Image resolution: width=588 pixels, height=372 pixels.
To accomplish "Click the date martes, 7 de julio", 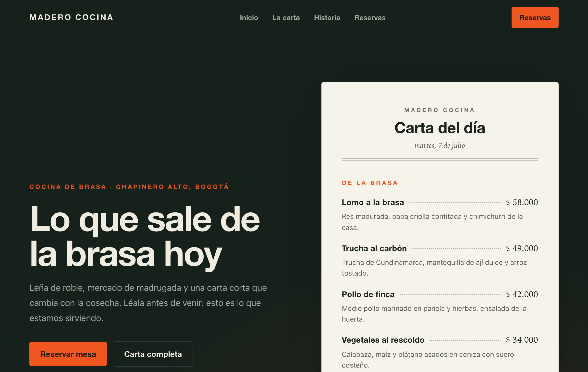I will pyautogui.click(x=440, y=146).
